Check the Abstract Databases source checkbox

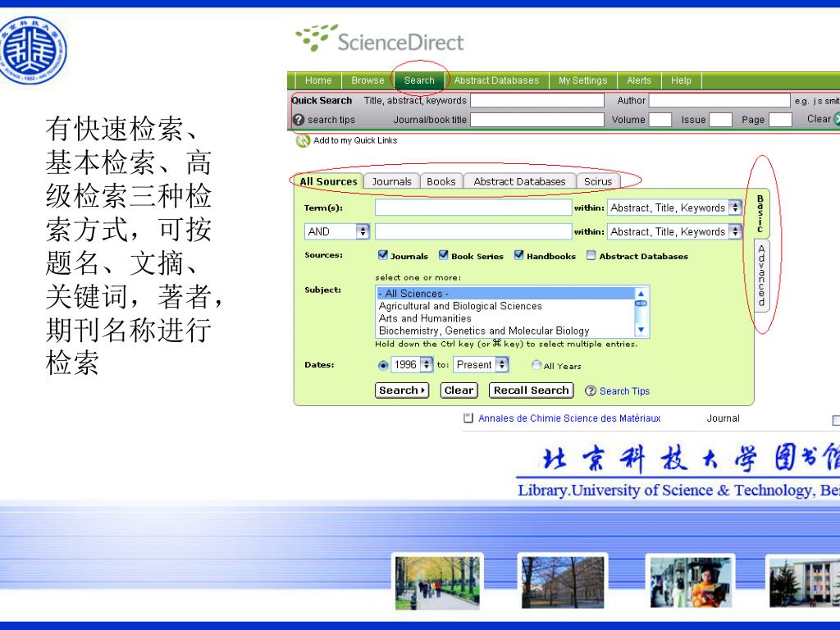[x=591, y=256]
